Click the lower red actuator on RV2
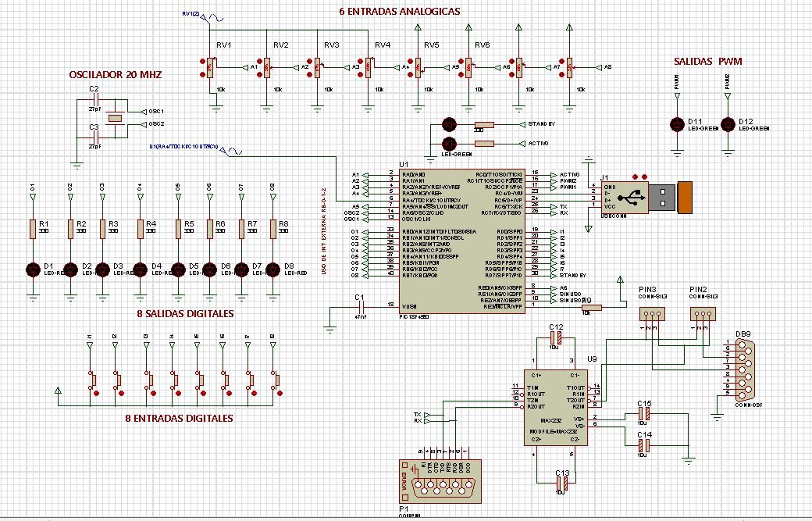Image resolution: width=812 pixels, height=521 pixels. (259, 74)
